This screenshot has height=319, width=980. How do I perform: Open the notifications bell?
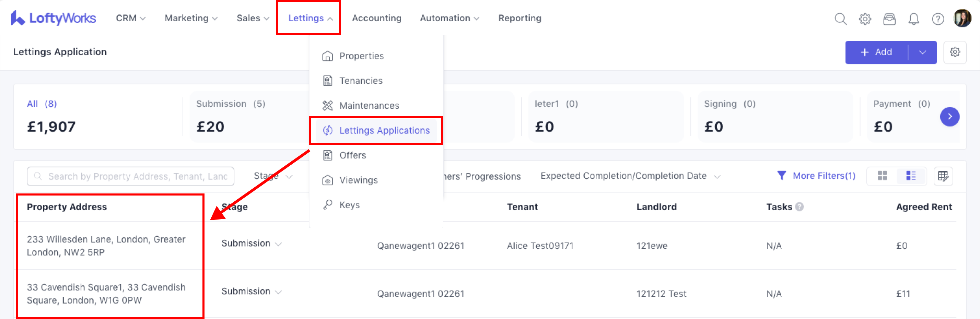(913, 19)
